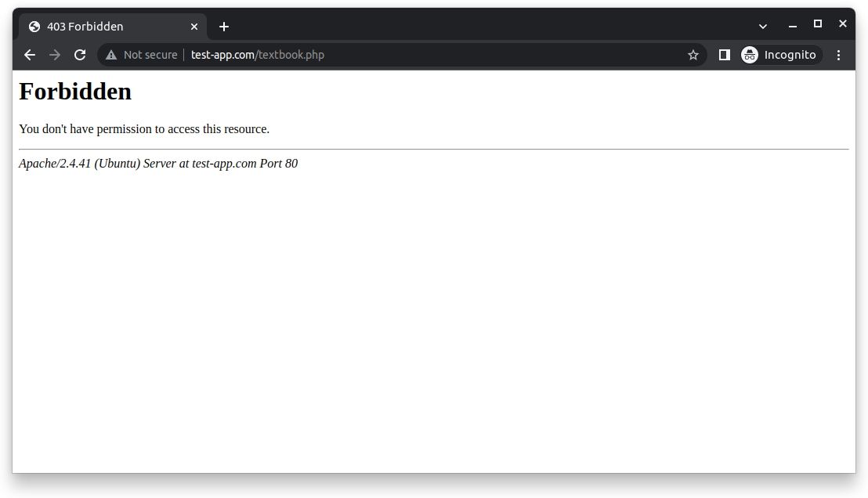This screenshot has width=868, height=498.
Task: Open the side panel icon
Action: pyautogui.click(x=725, y=55)
